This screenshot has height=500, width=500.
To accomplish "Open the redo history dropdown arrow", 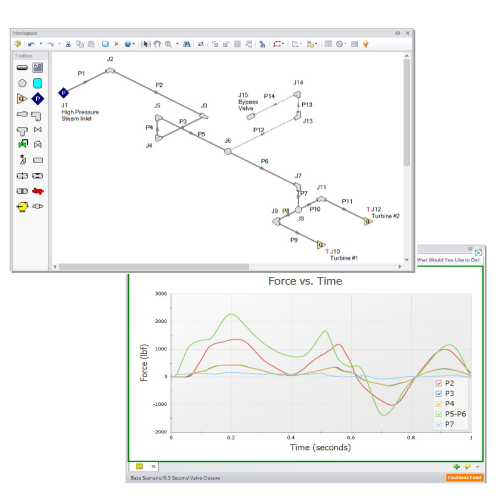I will (x=60, y=44).
